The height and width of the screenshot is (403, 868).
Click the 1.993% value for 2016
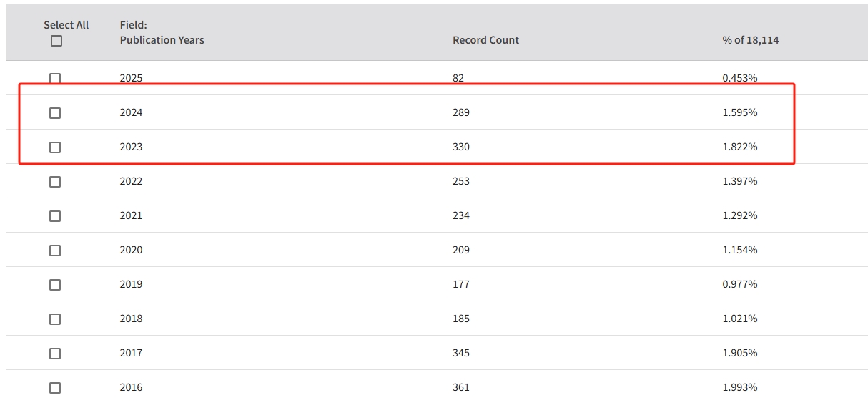[x=740, y=387]
